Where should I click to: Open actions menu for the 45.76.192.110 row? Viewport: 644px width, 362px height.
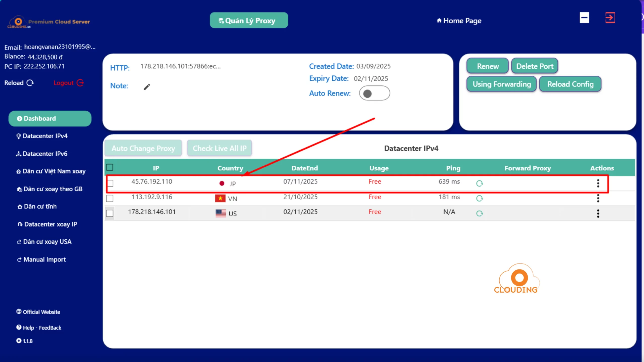(x=598, y=183)
